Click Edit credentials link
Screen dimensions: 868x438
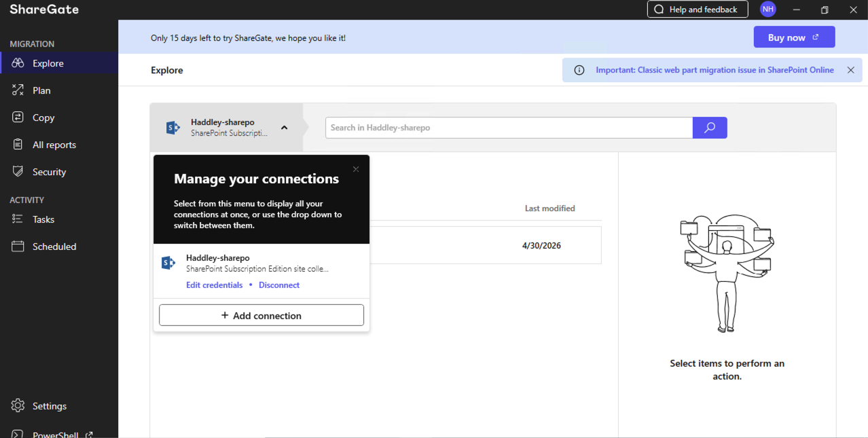pyautogui.click(x=214, y=285)
